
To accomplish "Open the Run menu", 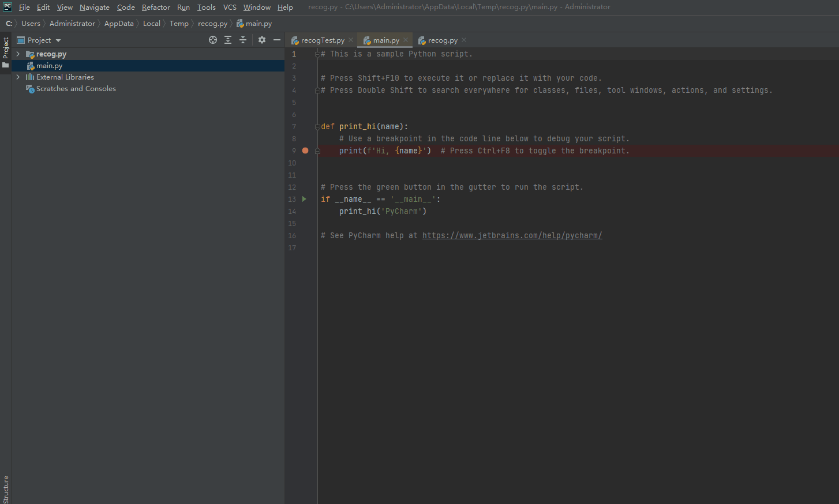I will (x=183, y=7).
